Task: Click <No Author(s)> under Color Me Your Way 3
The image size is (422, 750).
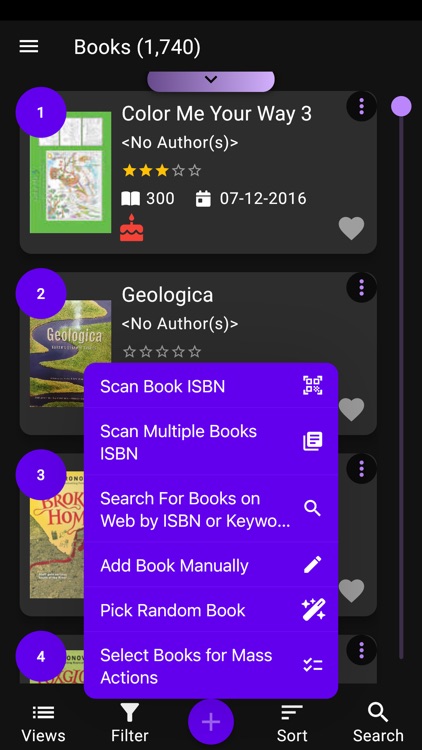Action: (180, 143)
